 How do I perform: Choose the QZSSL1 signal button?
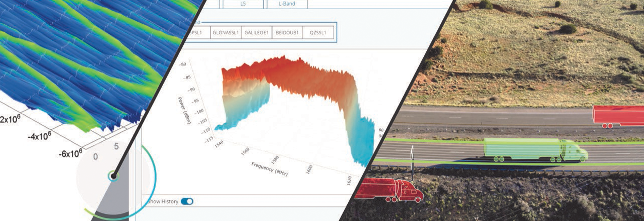[x=318, y=33]
